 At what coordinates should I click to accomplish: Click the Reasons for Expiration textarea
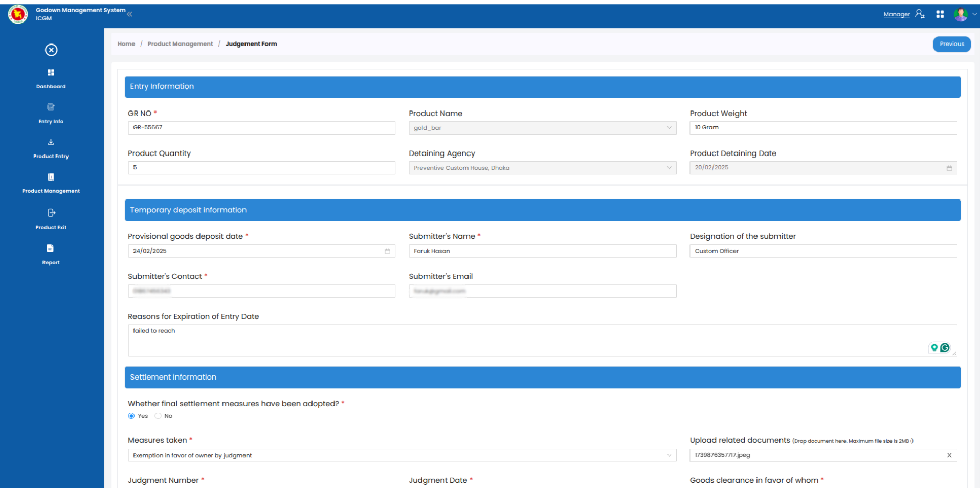542,340
